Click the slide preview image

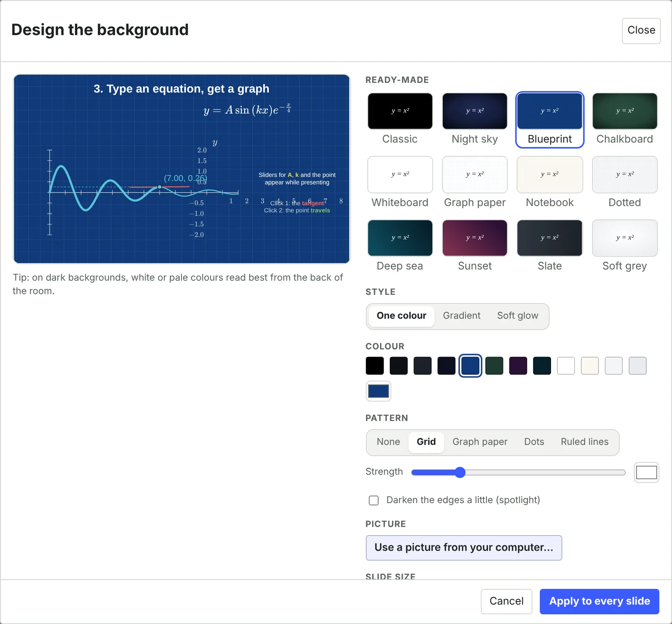click(182, 169)
